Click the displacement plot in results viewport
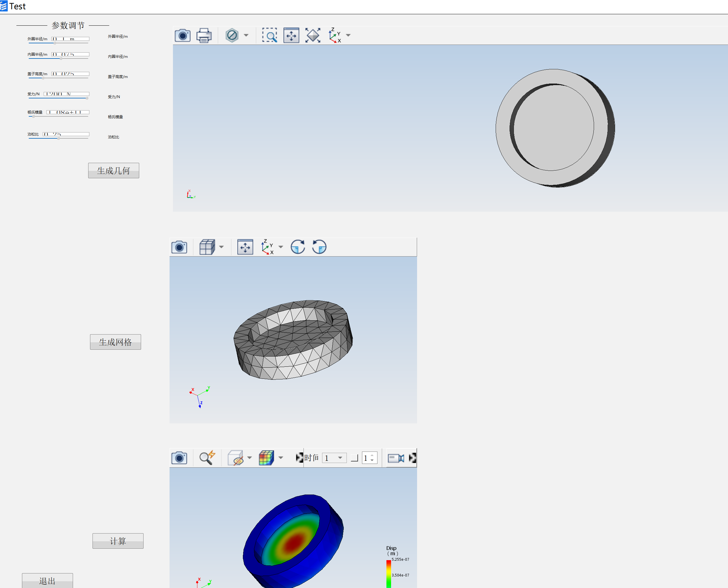Image resolution: width=728 pixels, height=588 pixels. click(293, 541)
